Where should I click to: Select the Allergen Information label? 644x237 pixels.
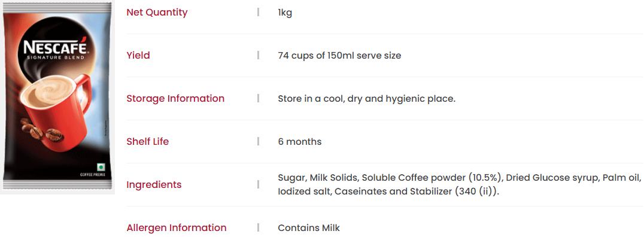[176, 227]
